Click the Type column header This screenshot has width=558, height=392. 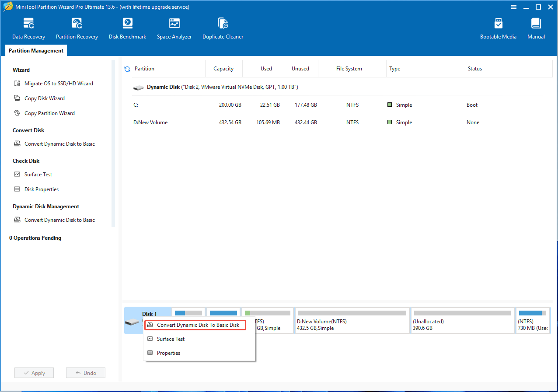tap(395, 69)
